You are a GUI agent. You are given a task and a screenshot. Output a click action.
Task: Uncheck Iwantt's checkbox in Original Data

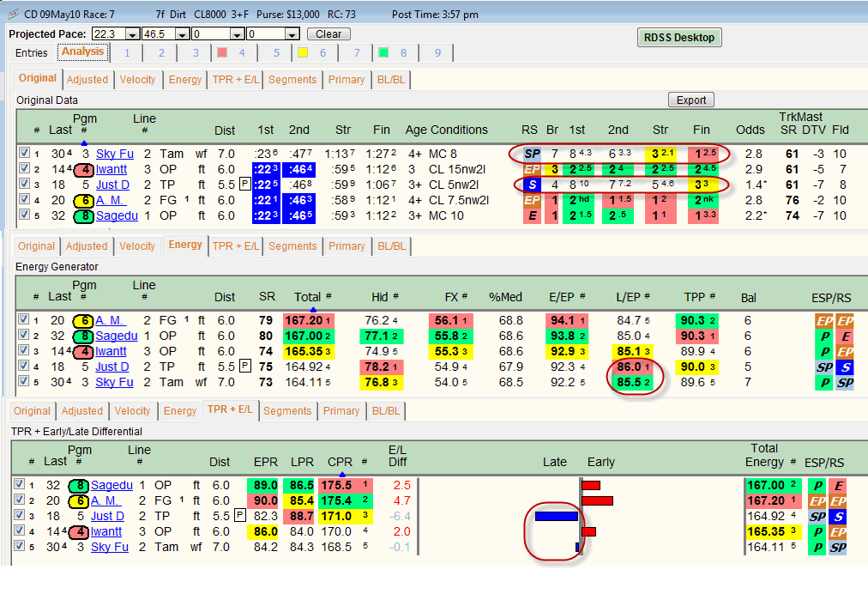[24, 168]
